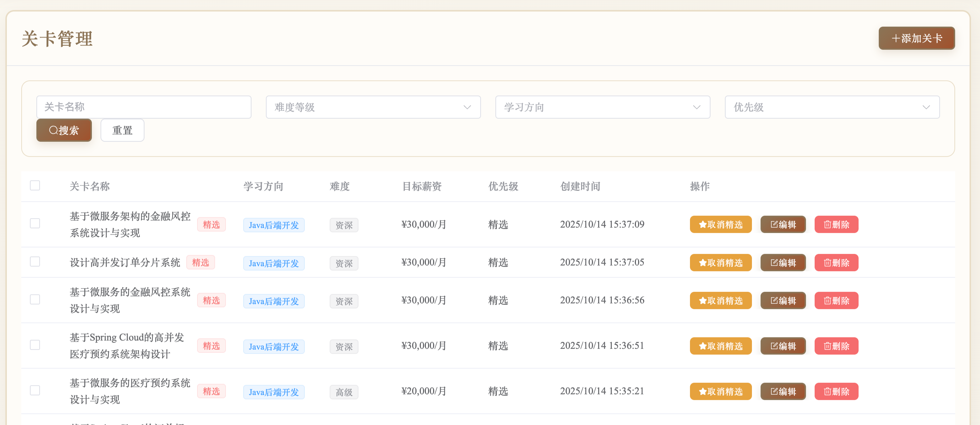Click 删除 trash button in first row
The width and height of the screenshot is (980, 425).
[836, 224]
